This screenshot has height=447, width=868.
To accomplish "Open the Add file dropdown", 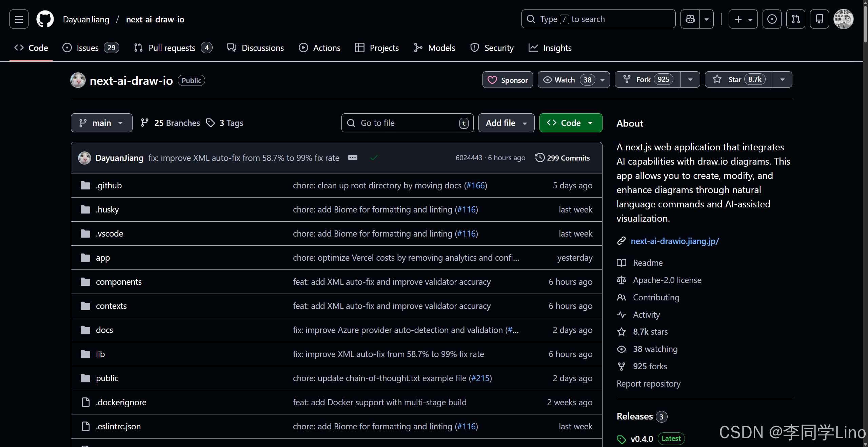I will click(506, 123).
